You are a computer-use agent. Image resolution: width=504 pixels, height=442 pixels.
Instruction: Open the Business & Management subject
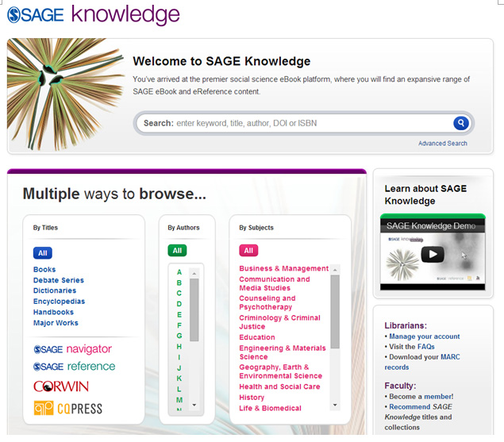pos(284,268)
